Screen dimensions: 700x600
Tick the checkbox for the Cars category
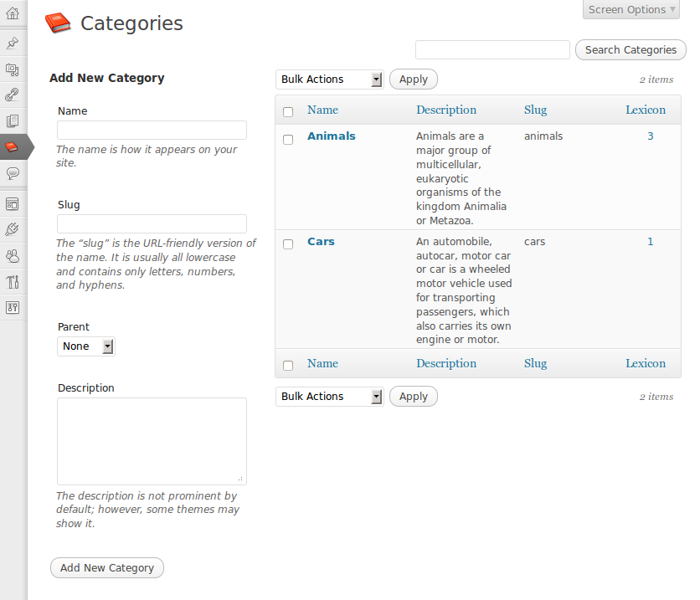pyautogui.click(x=288, y=244)
